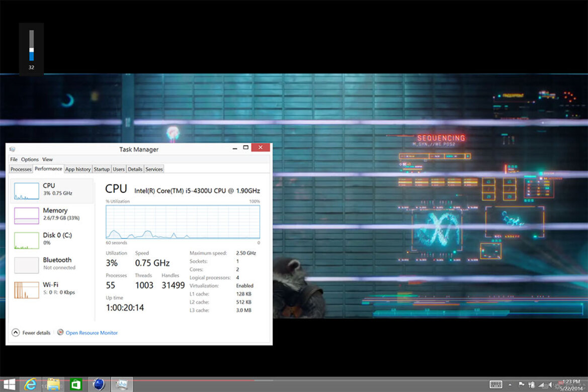The image size is (588, 392).
Task: Switch to the App history tab
Action: 78,169
